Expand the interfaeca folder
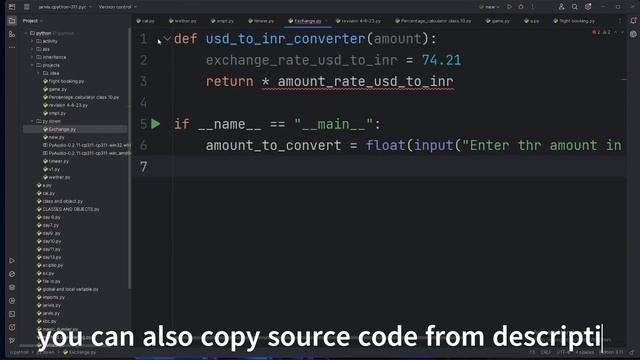The width and height of the screenshot is (640, 360). click(x=32, y=57)
